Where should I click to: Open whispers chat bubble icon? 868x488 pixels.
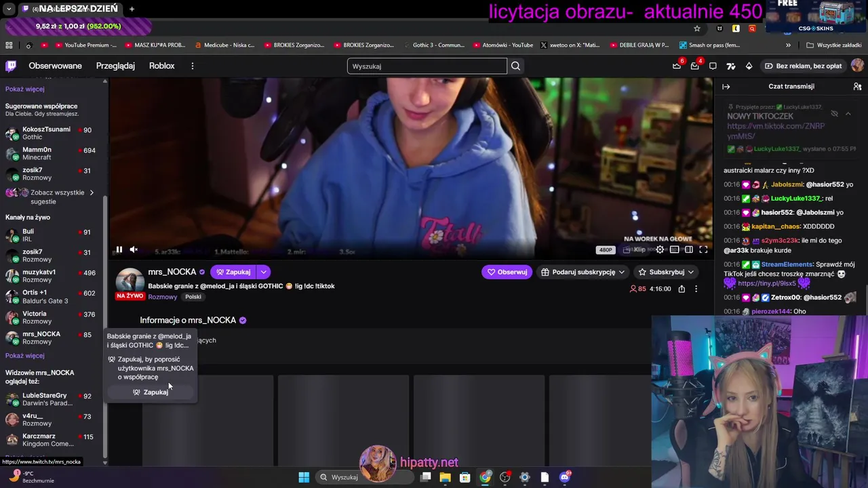click(x=713, y=66)
